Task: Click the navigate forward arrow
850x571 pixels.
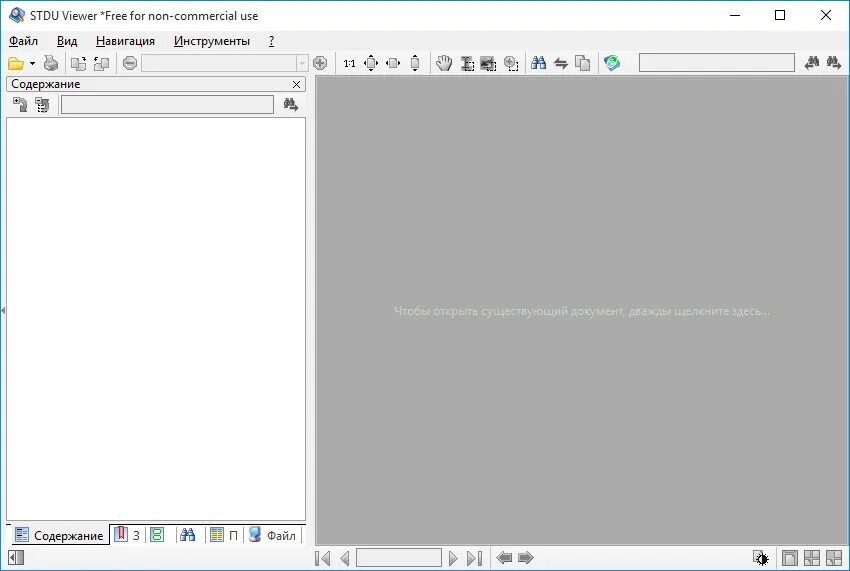Action: click(x=526, y=557)
